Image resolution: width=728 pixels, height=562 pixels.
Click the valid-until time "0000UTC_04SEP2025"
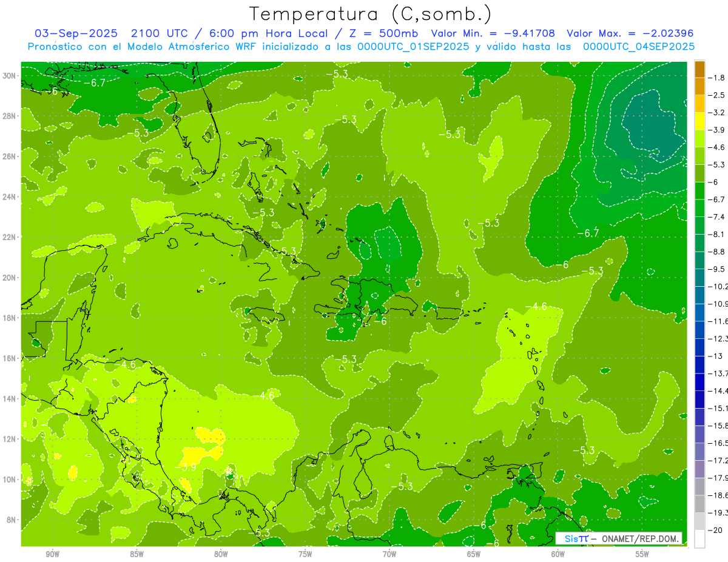pos(638,46)
